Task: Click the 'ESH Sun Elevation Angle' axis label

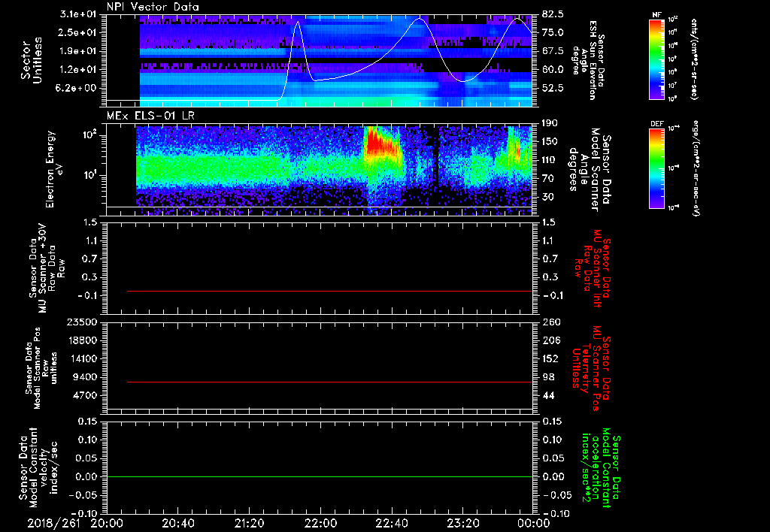Action: pos(589,60)
